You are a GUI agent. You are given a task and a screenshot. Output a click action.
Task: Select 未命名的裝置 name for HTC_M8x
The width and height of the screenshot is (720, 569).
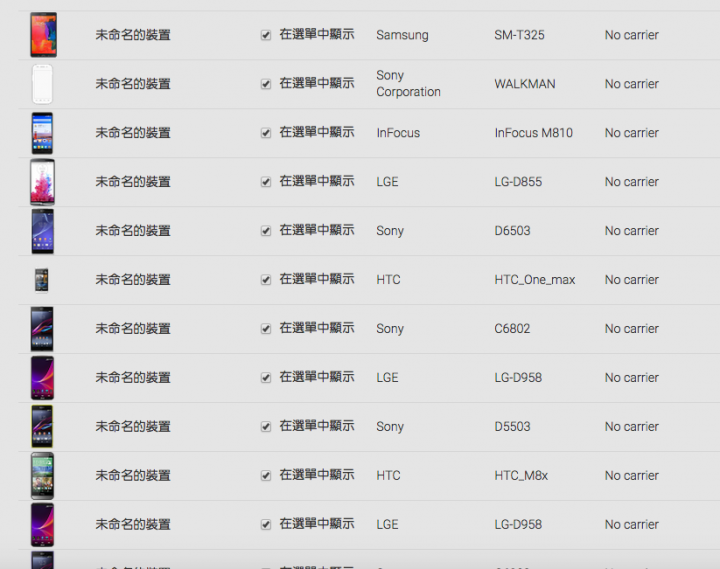(x=133, y=476)
